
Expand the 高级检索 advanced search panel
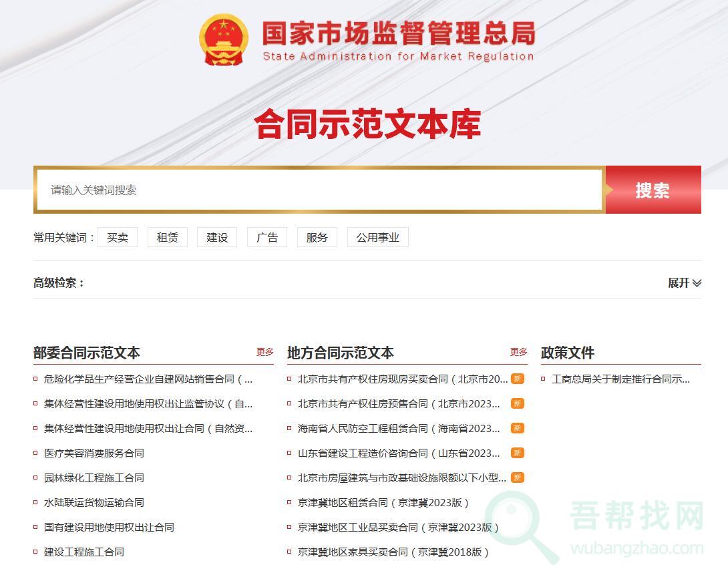[x=685, y=282]
